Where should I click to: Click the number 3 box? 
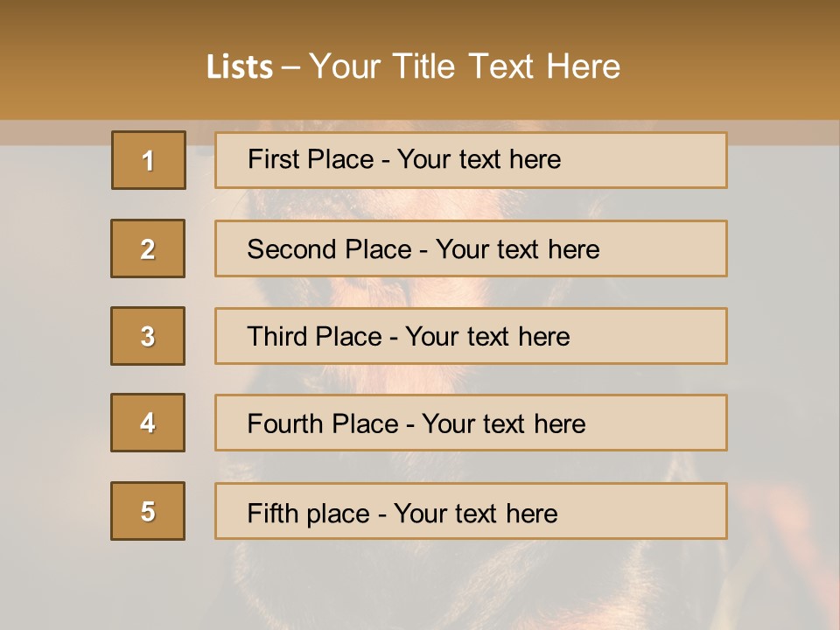pos(148,336)
